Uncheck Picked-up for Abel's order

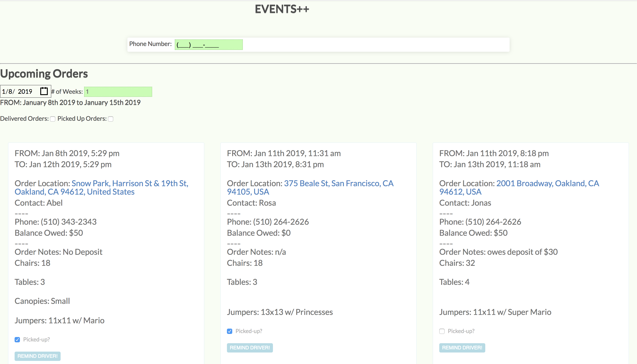(17, 339)
